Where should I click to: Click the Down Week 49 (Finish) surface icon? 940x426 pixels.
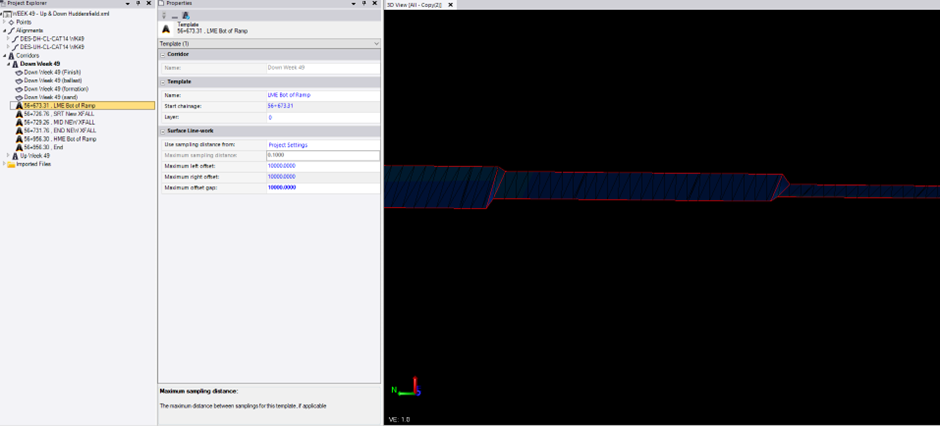click(x=19, y=72)
